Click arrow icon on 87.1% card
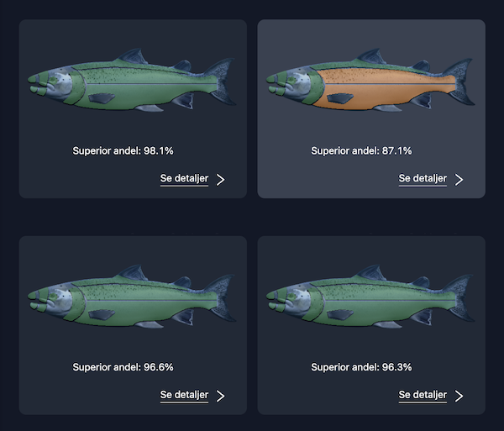Screen dimensions: 504x431 (459, 180)
